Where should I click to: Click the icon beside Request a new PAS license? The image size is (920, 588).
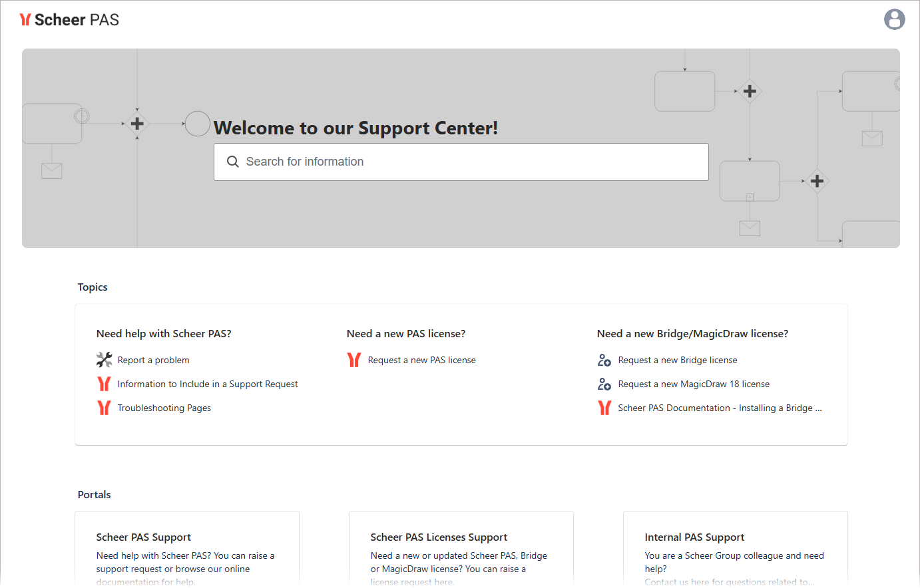point(354,360)
